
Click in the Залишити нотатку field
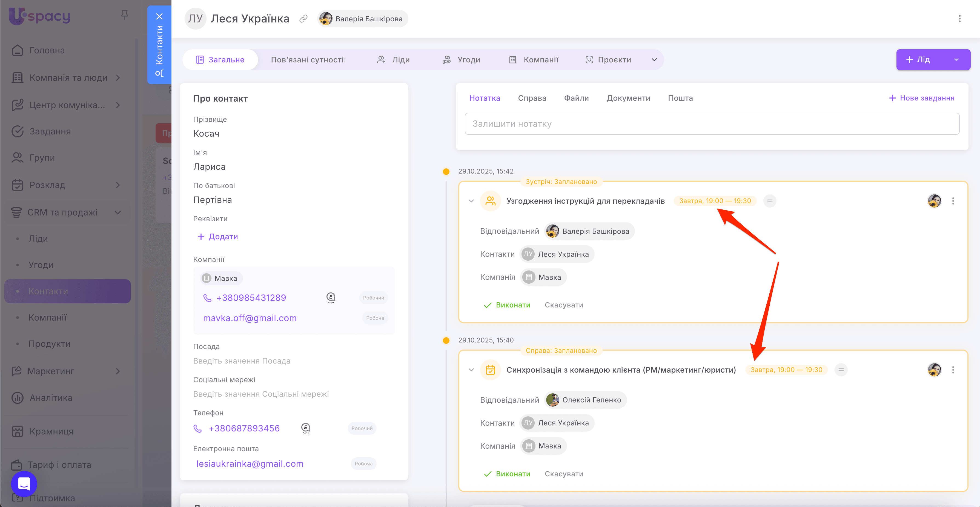point(712,124)
